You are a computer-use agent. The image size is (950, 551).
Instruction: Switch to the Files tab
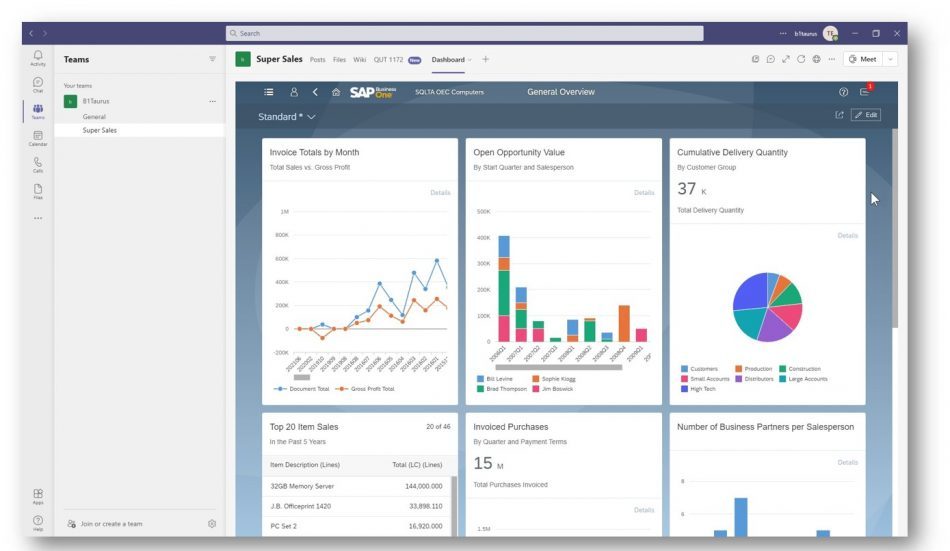[x=339, y=59]
